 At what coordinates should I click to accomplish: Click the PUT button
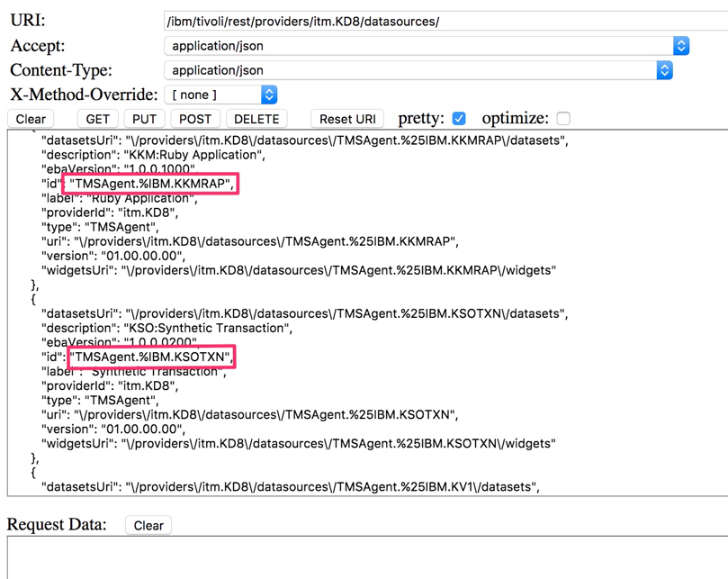click(x=144, y=119)
